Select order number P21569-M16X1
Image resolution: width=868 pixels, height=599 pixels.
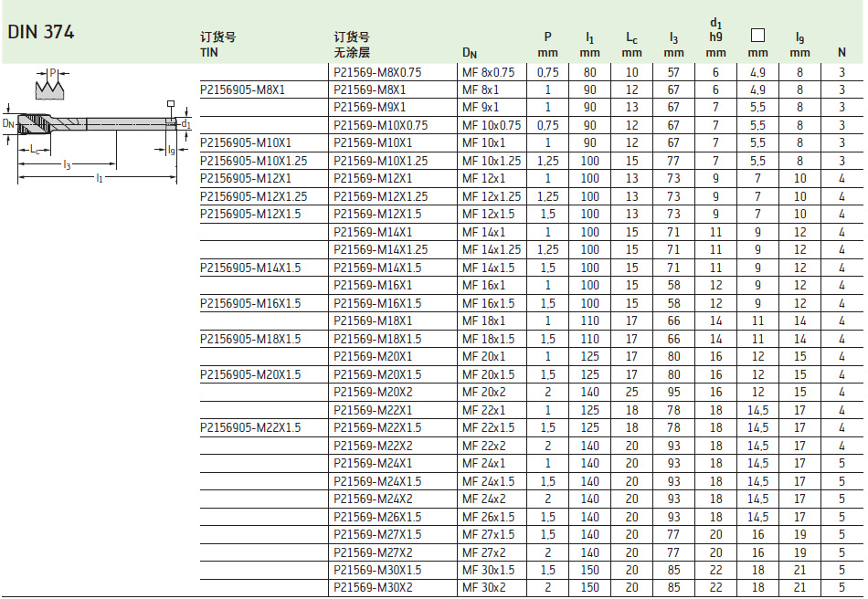point(373,286)
